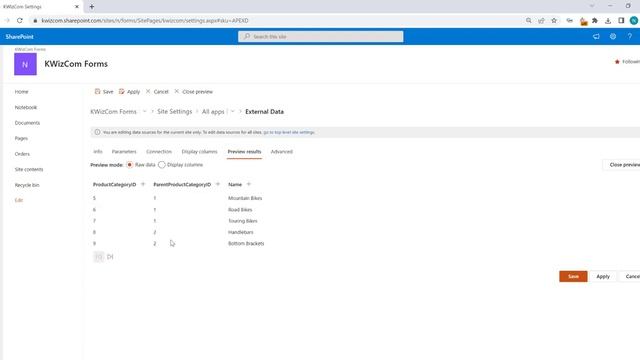Open the SharePoint help question mark
Screen dimensions: 640x360
pos(630,36)
